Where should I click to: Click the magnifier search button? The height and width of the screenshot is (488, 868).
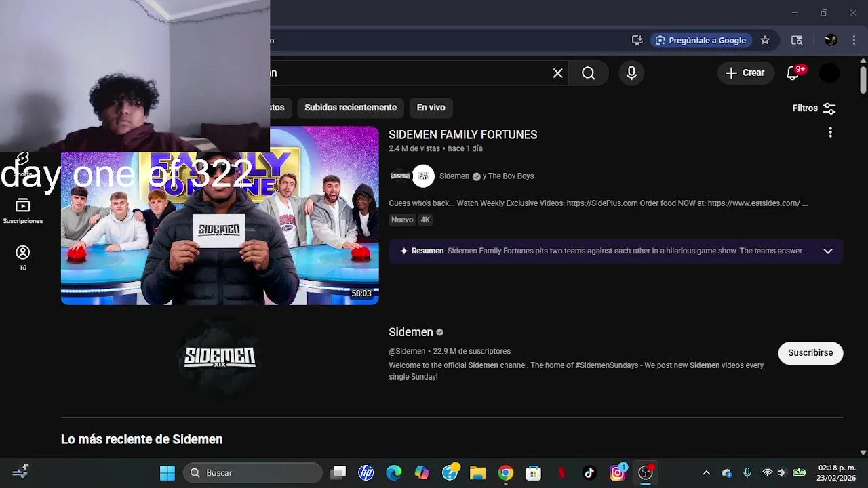[588, 73]
